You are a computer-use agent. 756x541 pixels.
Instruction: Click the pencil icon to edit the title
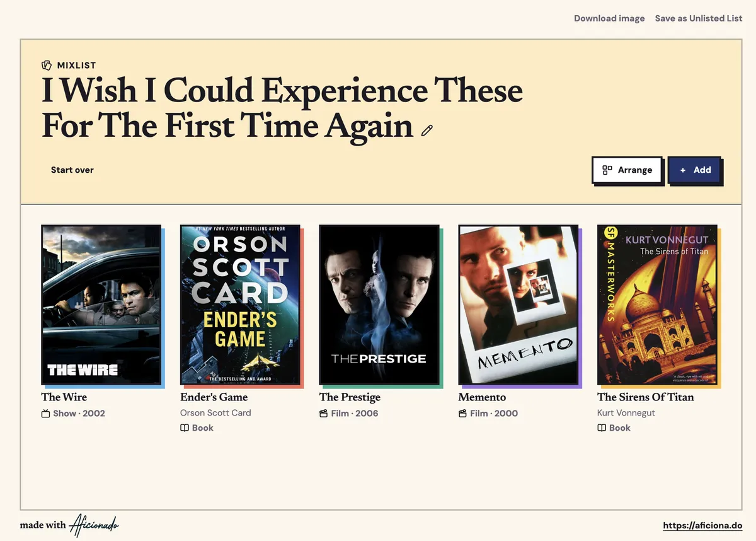427,131
